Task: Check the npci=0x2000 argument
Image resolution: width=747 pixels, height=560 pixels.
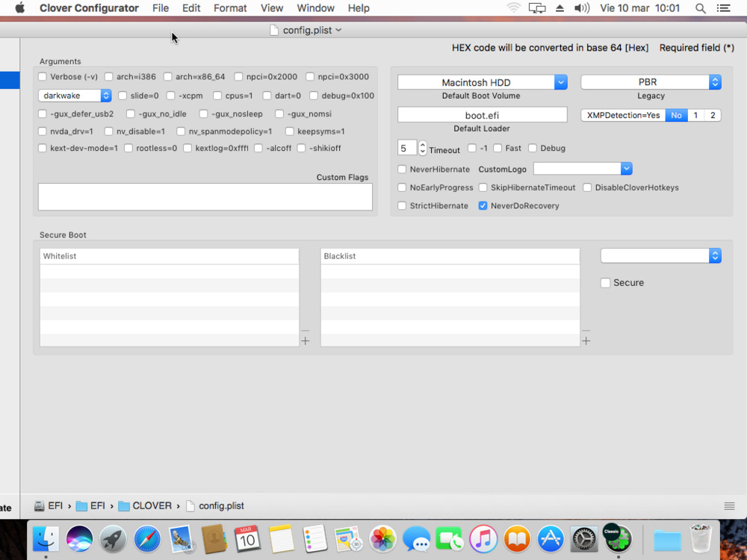Action: tap(239, 77)
